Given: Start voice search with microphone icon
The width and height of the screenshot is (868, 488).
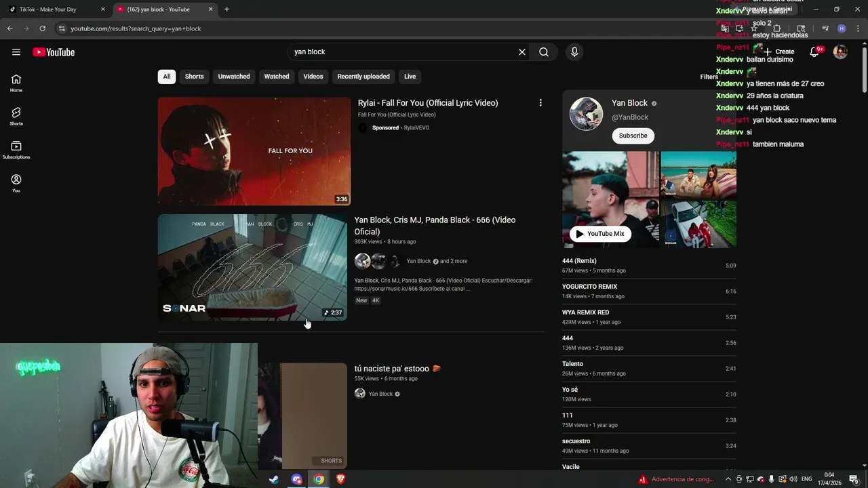Looking at the screenshot, I should tap(574, 52).
